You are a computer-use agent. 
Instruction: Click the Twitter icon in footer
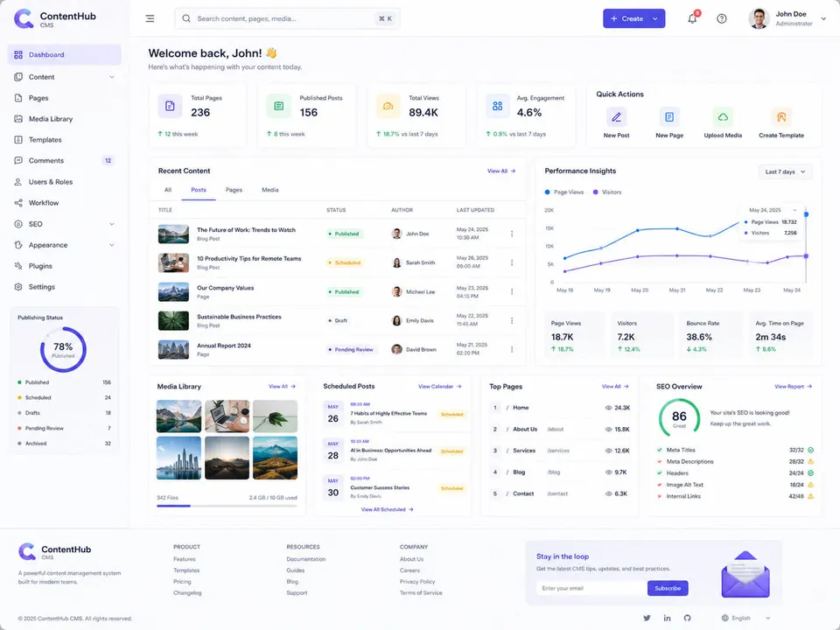click(647, 618)
